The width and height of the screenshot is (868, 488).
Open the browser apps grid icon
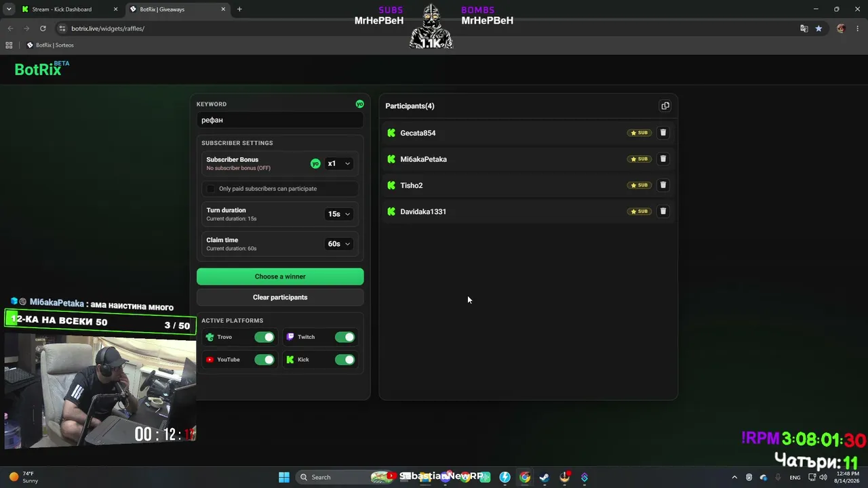[9, 45]
